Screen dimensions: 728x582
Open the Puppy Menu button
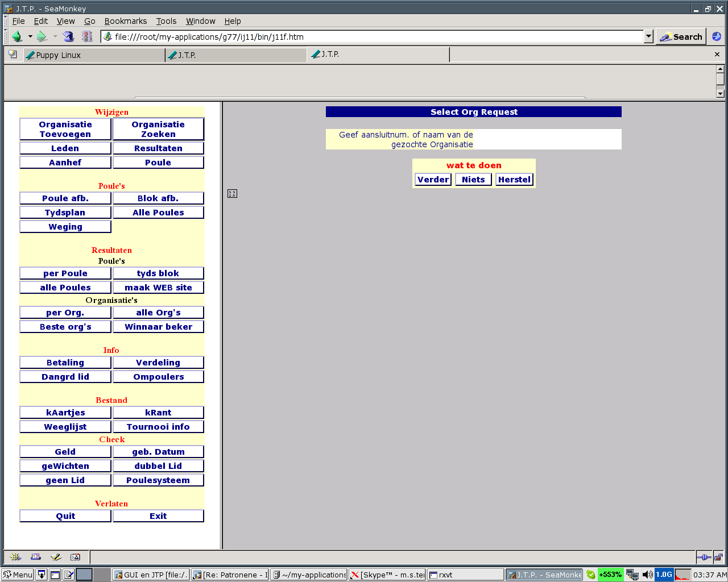point(18,575)
